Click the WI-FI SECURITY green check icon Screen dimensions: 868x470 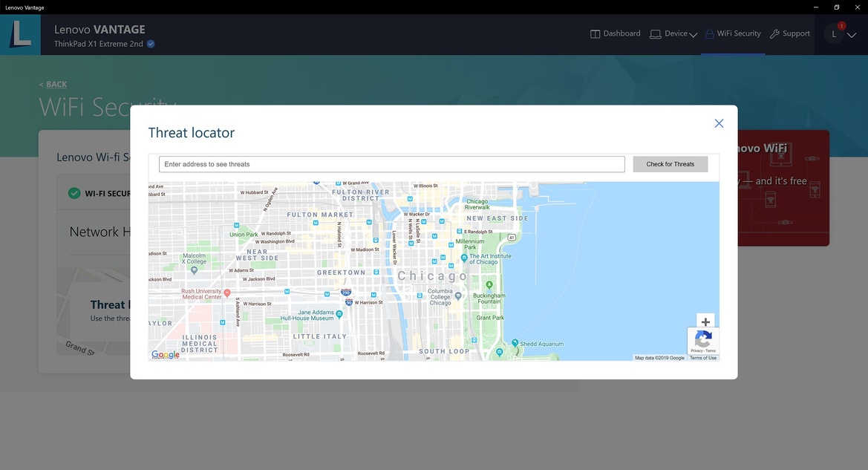(74, 193)
